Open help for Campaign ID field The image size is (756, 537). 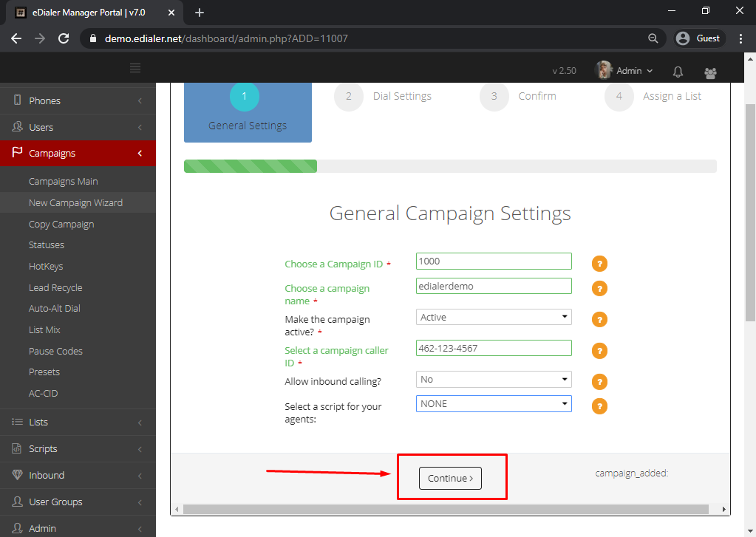point(599,264)
